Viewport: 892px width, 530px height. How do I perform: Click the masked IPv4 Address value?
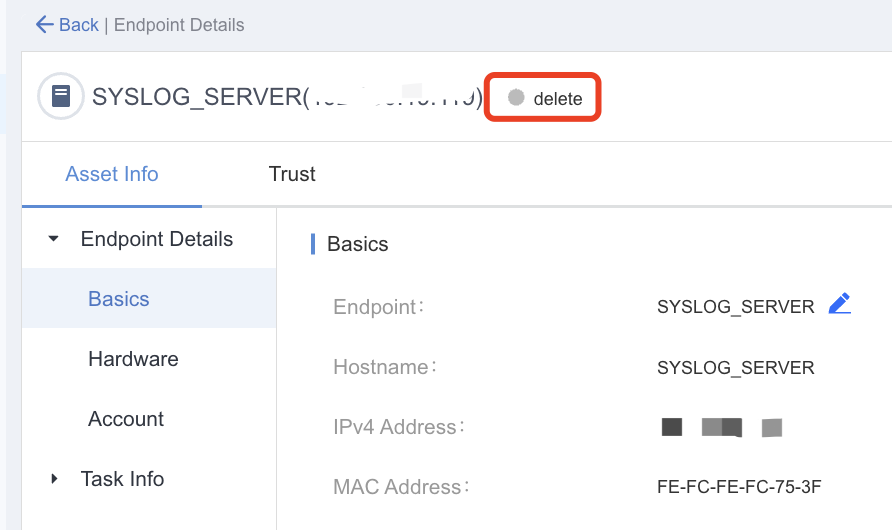pos(721,428)
